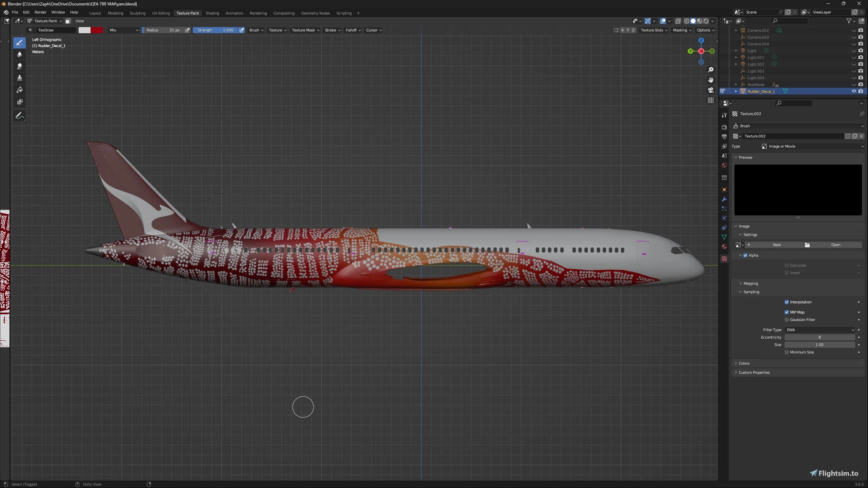Open the Object Data properties tab
868x488 pixels.
tap(724, 237)
